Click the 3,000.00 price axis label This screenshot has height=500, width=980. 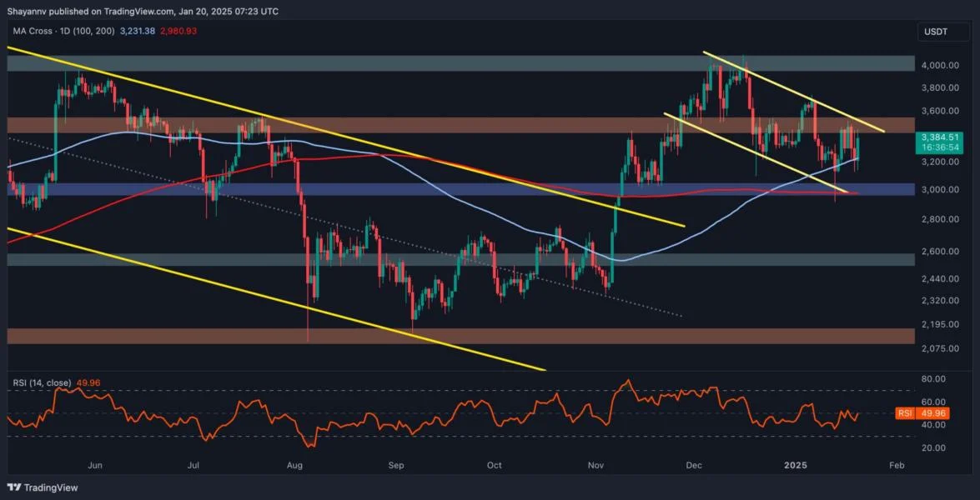(x=941, y=189)
